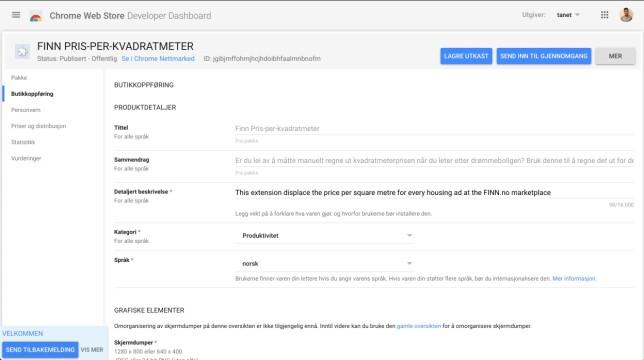This screenshot has height=360, width=644.
Task: Open the user account avatar
Action: click(x=626, y=15)
